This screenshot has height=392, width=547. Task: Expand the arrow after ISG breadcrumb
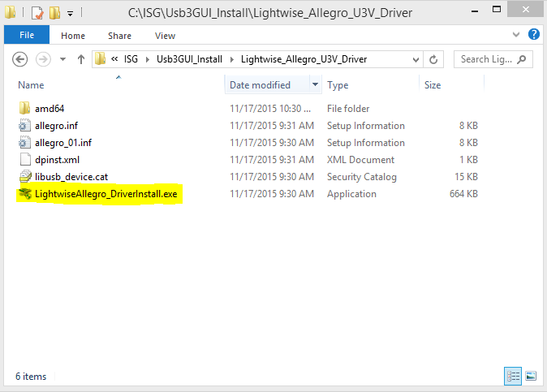[147, 59]
